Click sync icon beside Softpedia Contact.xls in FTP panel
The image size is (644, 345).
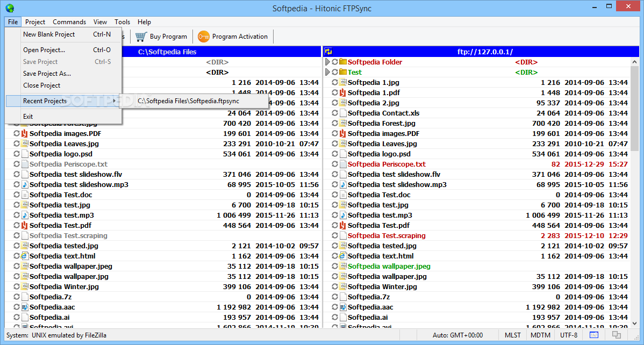335,113
